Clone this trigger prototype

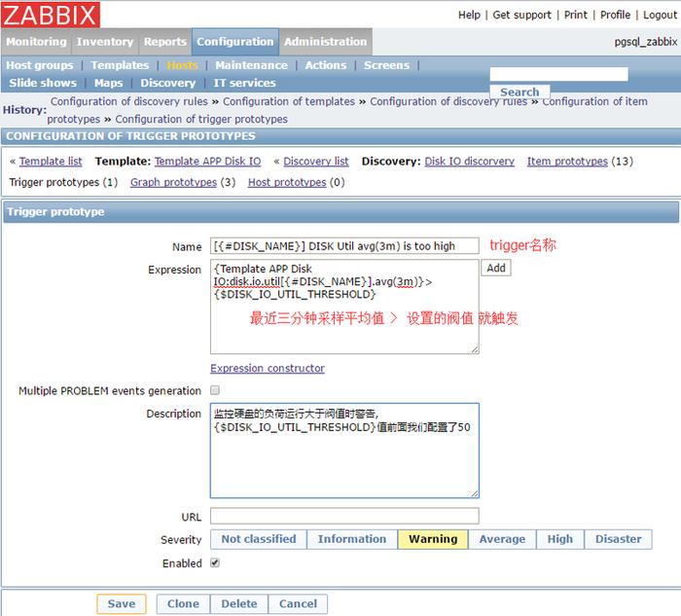pos(183,603)
